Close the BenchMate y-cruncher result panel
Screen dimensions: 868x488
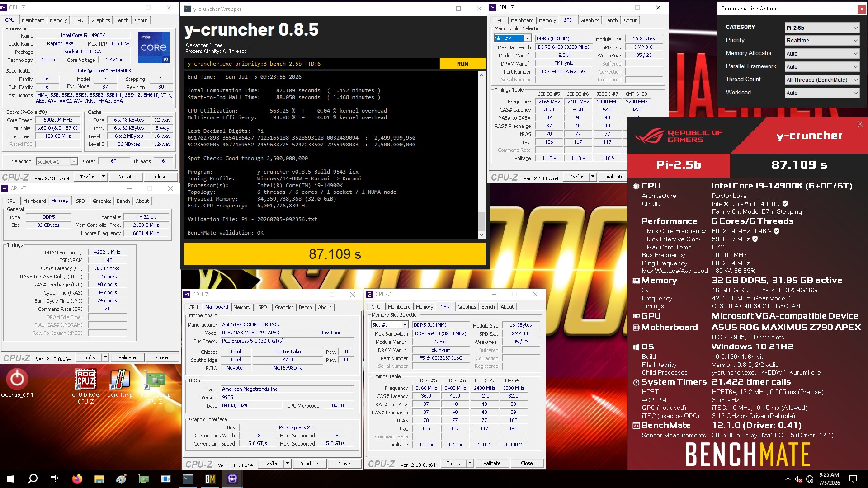(x=860, y=124)
